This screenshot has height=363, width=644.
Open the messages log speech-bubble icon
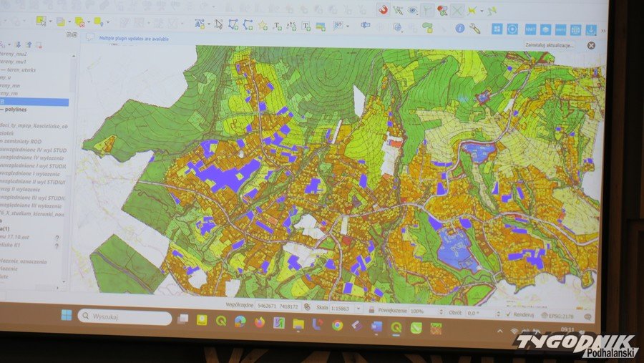pyautogui.click(x=587, y=316)
